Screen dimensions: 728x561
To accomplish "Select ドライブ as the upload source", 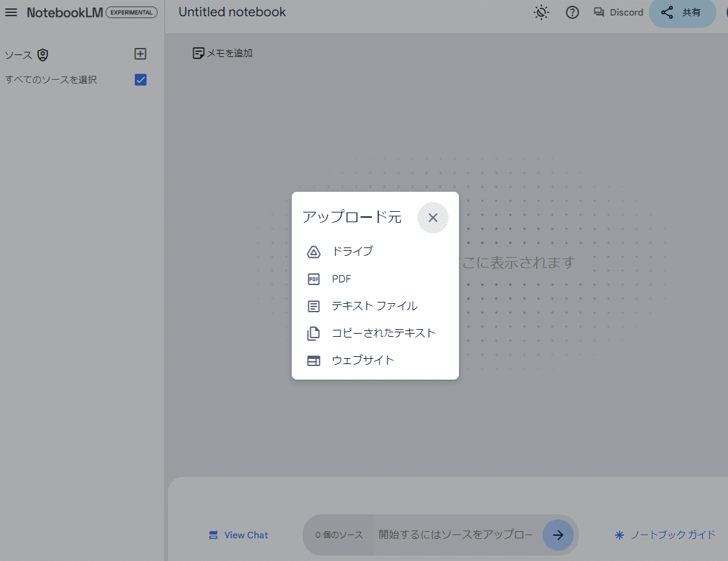I will [352, 251].
